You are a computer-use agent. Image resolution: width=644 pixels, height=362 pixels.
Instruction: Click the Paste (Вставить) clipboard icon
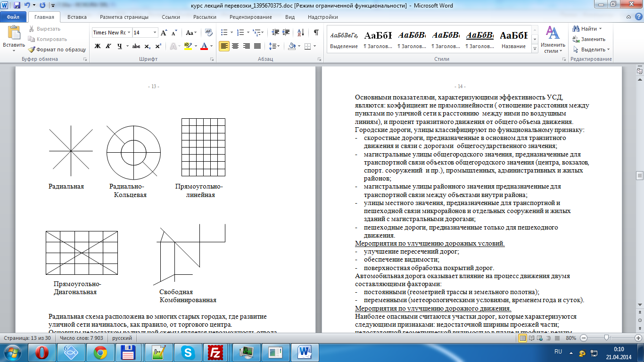click(x=14, y=33)
